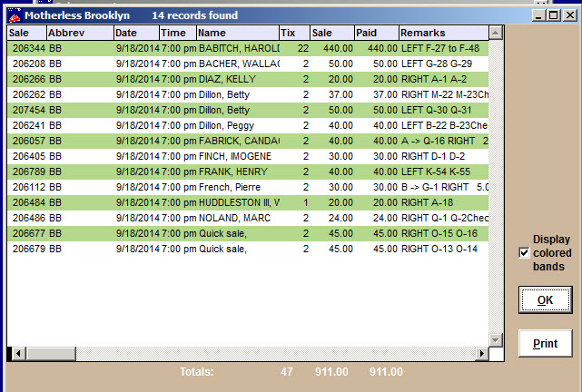Click the name Dillon, Peggy

coord(226,126)
